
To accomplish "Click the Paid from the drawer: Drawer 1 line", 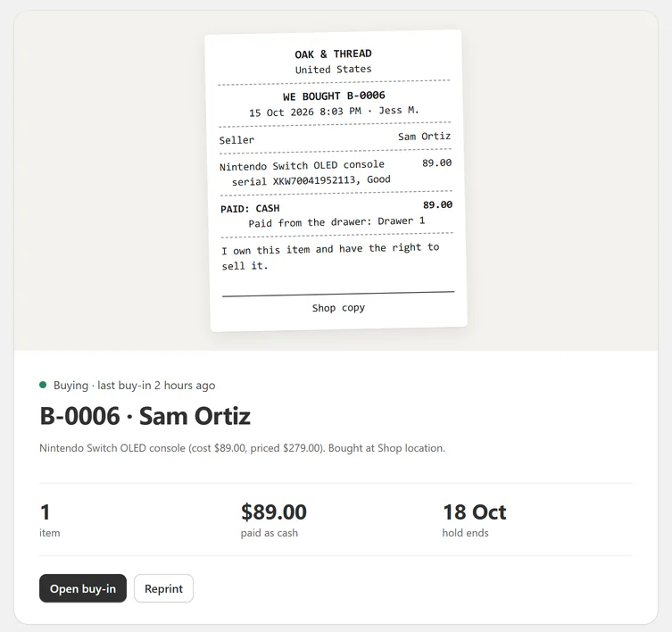I will click(x=336, y=222).
